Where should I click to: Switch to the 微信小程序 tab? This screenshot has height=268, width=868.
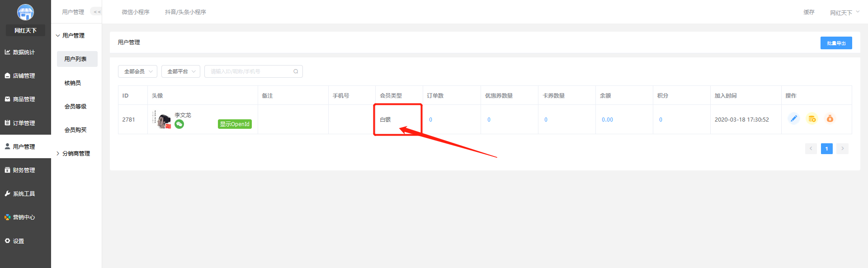(x=136, y=12)
